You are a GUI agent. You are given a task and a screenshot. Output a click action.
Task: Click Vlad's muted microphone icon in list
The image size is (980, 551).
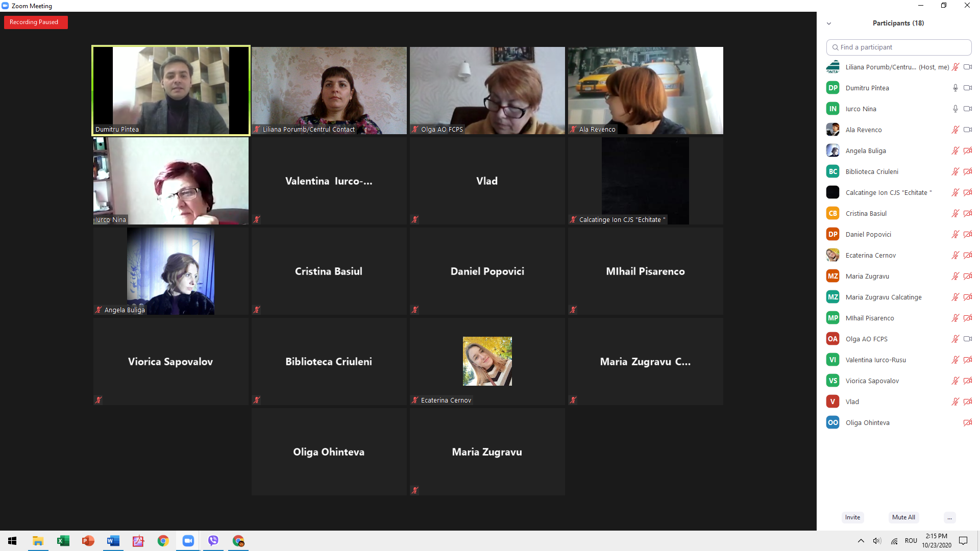[x=955, y=402]
